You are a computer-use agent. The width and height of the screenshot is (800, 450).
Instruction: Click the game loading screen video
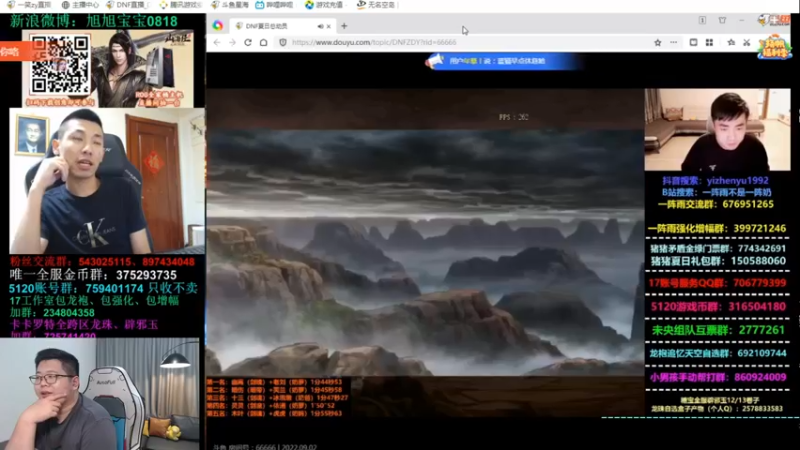point(425,253)
